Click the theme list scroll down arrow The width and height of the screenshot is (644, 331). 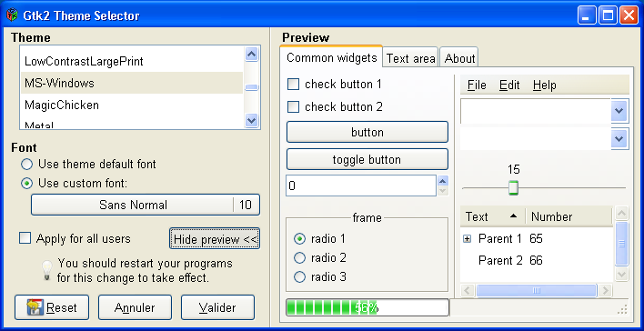pos(251,120)
